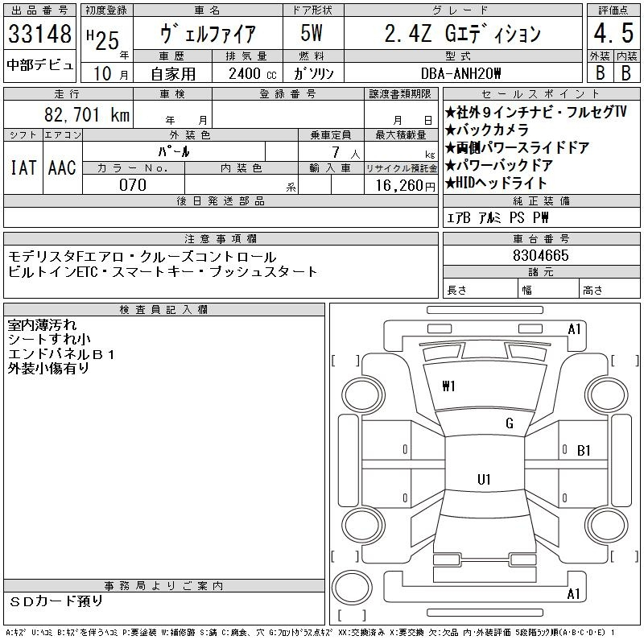Select door shape value 5W
644x644 pixels.
(x=312, y=33)
